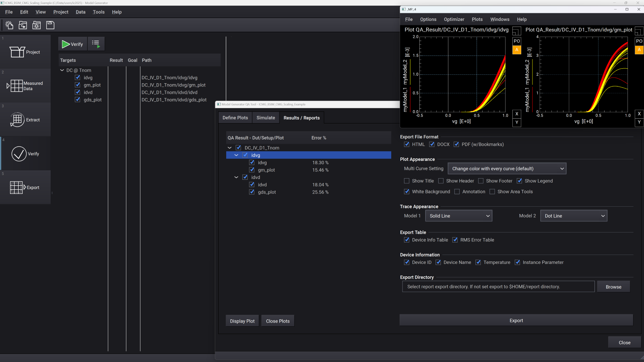
Task: Open project settings gear-folder toolbar icon
Action: 36,25
